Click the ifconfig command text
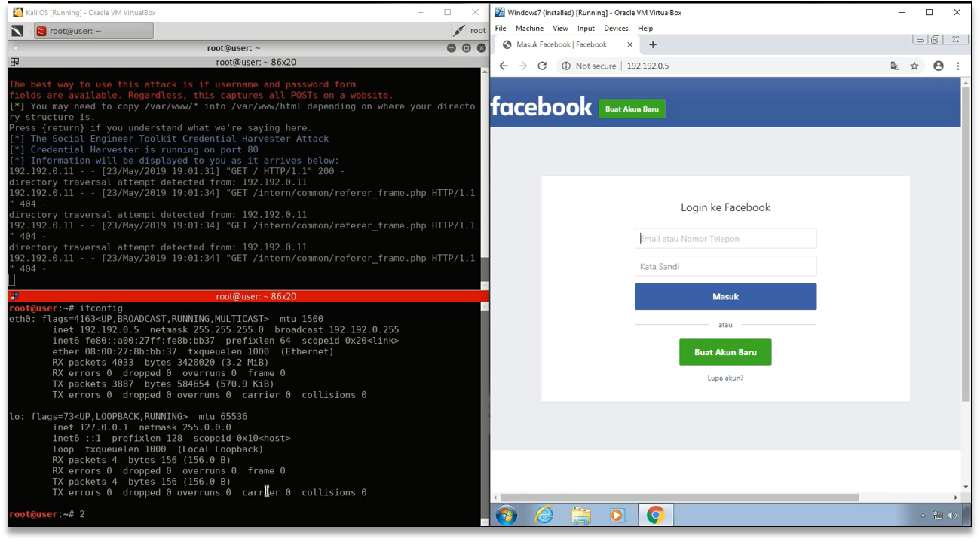The height and width of the screenshot is (542, 980). coord(101,308)
